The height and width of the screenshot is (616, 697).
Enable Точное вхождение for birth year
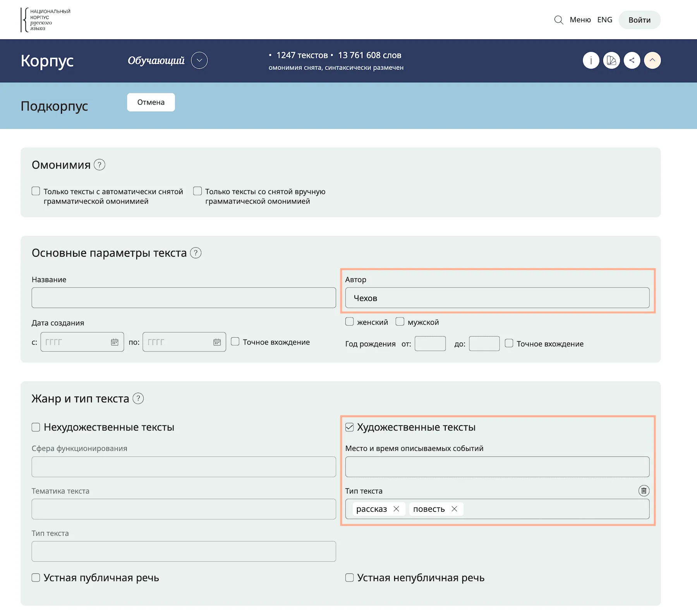(509, 343)
